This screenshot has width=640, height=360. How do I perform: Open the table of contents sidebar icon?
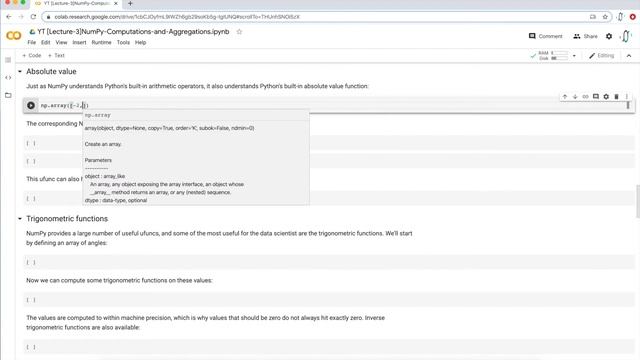pyautogui.click(x=8, y=60)
